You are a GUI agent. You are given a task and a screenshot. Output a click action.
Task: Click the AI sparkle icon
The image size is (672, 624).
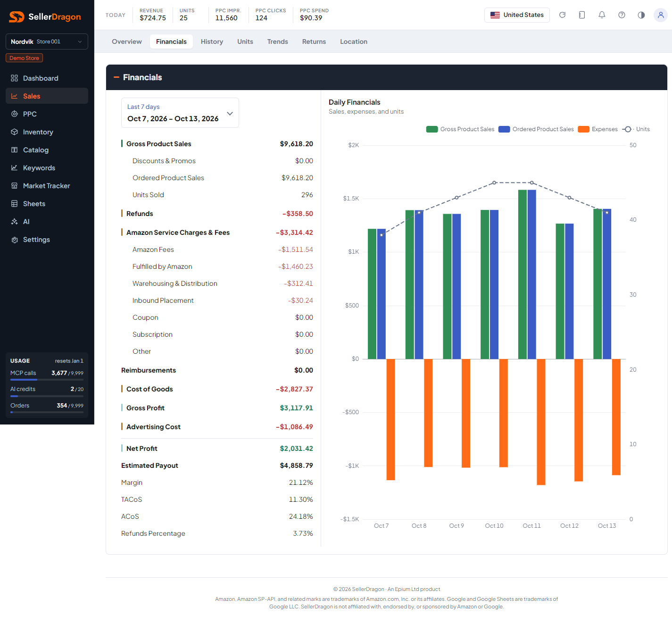[x=15, y=222]
